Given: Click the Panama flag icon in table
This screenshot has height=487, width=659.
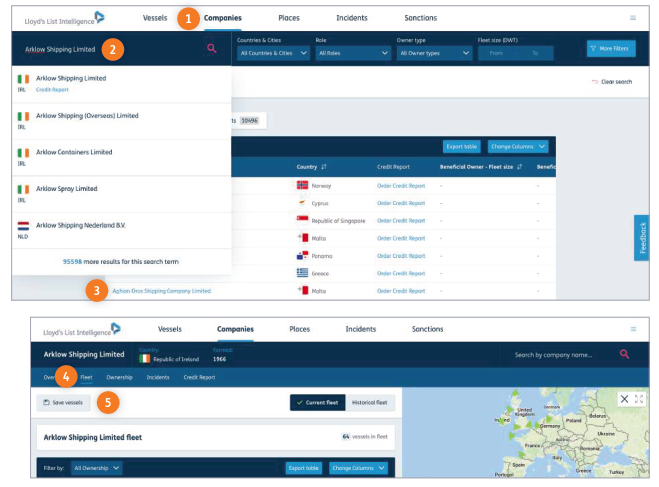Looking at the screenshot, I should click(302, 255).
